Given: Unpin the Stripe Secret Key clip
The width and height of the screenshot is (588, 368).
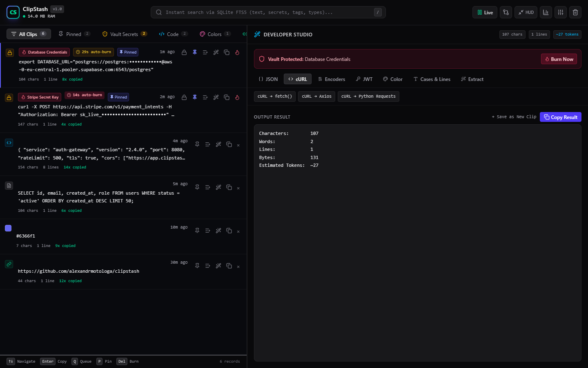Looking at the screenshot, I should (195, 97).
